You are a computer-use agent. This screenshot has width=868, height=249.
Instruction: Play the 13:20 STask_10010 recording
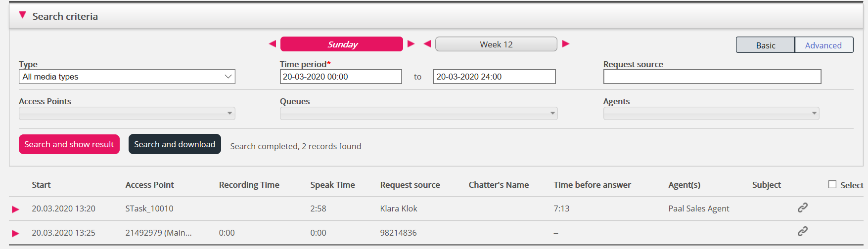point(15,209)
